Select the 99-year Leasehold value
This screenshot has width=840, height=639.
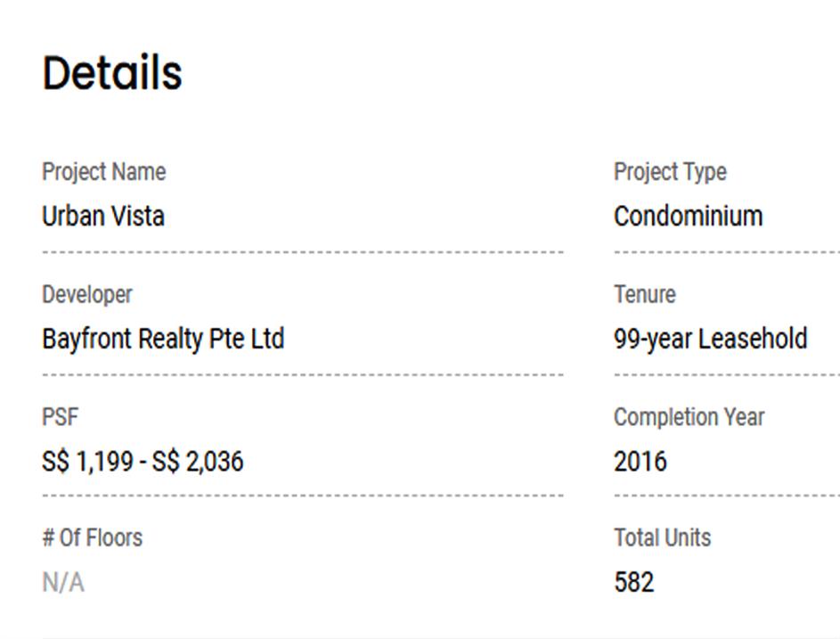click(710, 340)
